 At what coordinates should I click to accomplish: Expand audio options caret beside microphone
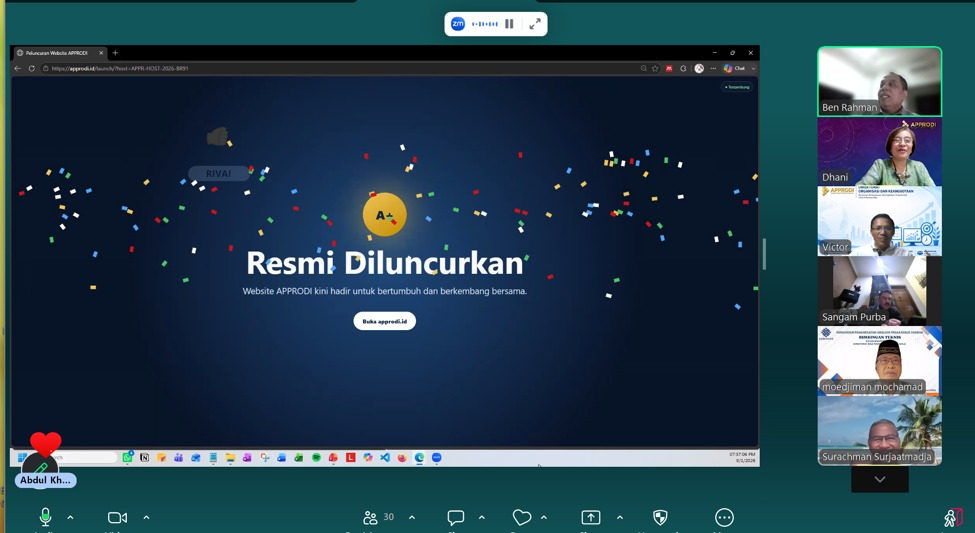(x=70, y=517)
